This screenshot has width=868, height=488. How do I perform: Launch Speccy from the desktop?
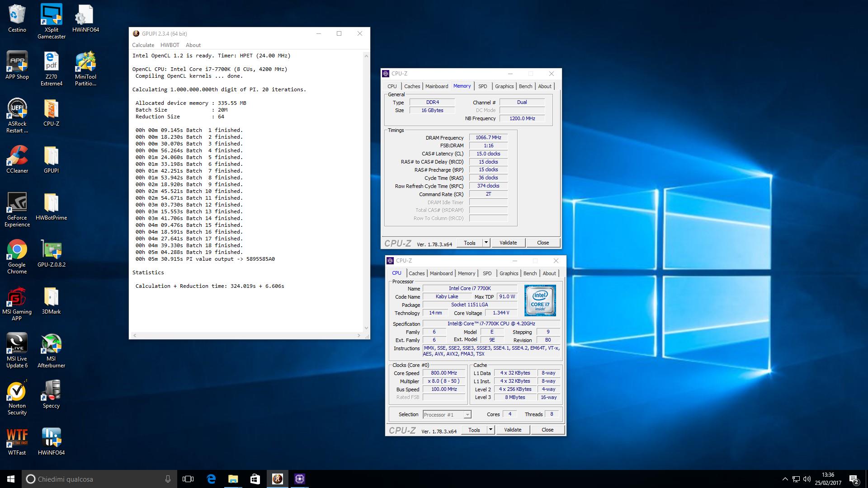[51, 394]
